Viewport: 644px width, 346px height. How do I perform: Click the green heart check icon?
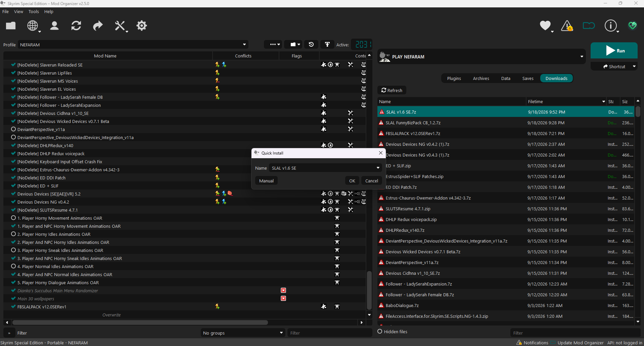coord(633,26)
